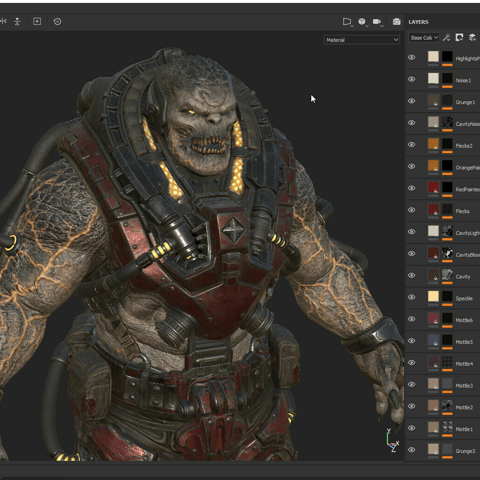Click the 3D cube view mode icon
The image size is (480, 480).
[363, 22]
